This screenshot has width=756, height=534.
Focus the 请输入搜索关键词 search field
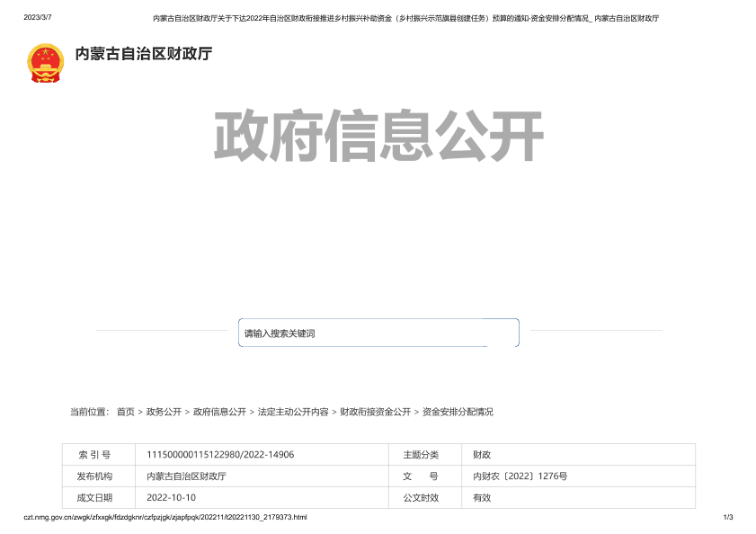coord(378,334)
